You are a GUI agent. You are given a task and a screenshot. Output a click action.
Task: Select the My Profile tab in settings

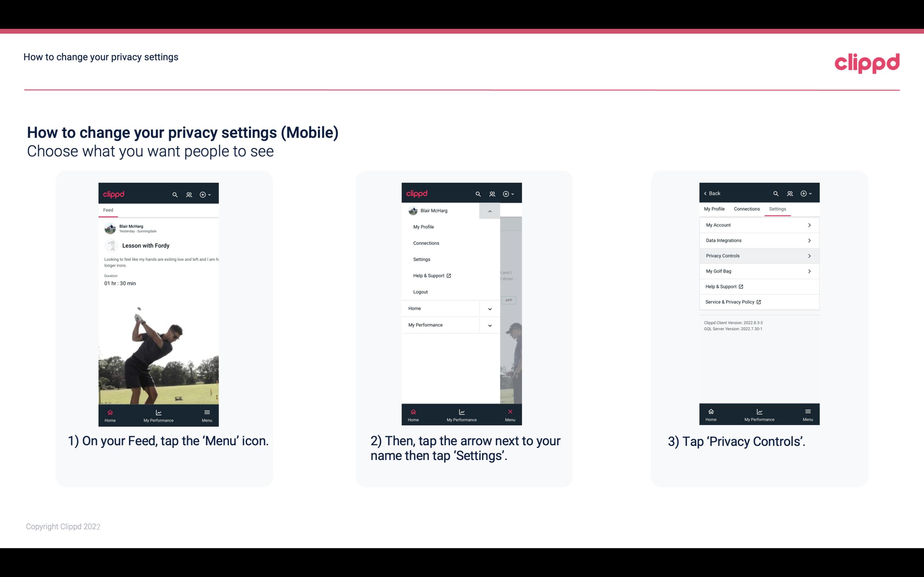point(715,209)
